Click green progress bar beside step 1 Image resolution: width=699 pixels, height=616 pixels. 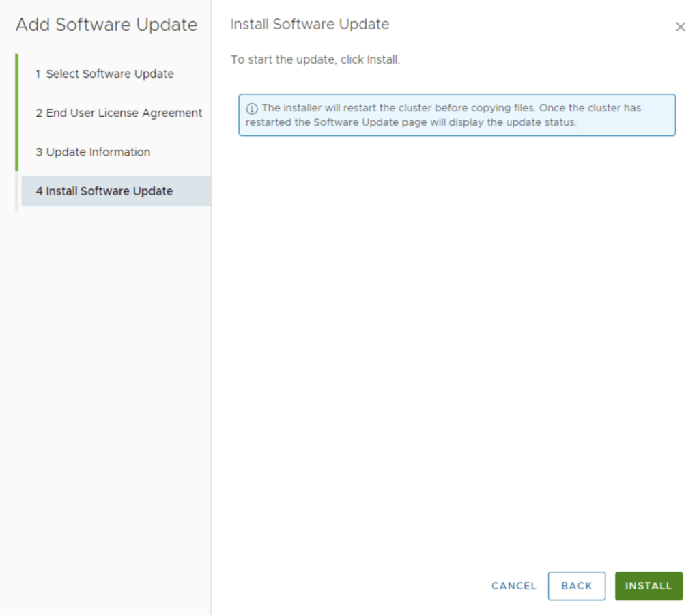click(x=17, y=74)
